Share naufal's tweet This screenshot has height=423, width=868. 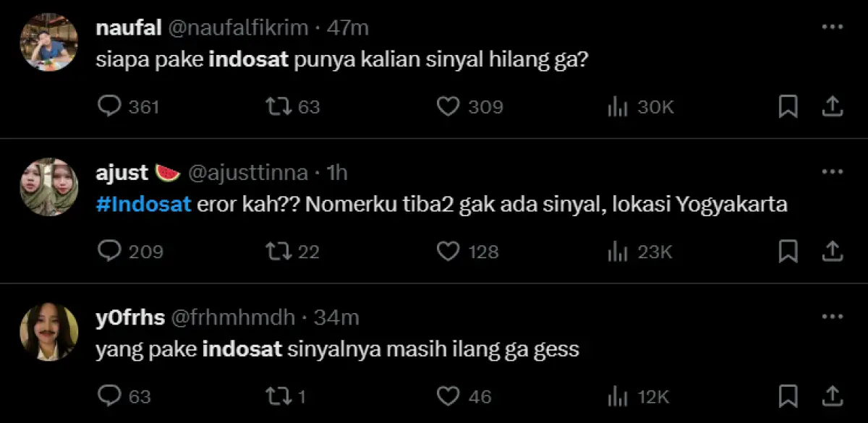[x=833, y=106]
